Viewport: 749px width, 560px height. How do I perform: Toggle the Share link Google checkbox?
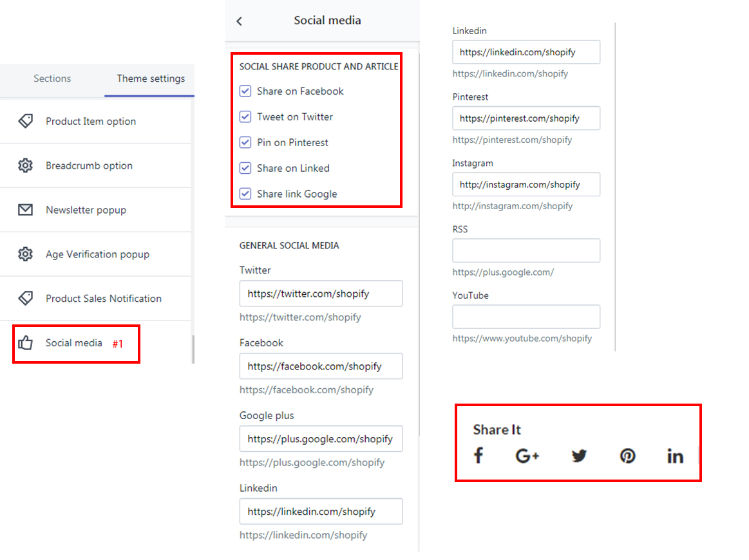[245, 194]
